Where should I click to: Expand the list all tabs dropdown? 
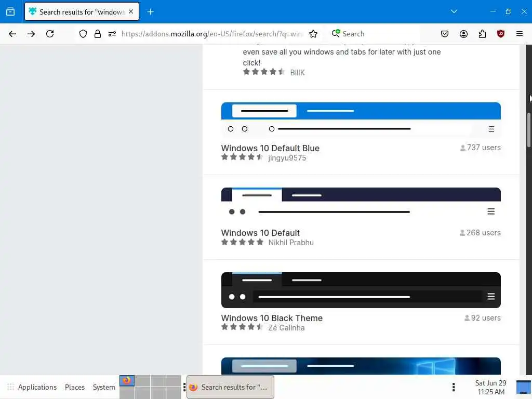454,11
